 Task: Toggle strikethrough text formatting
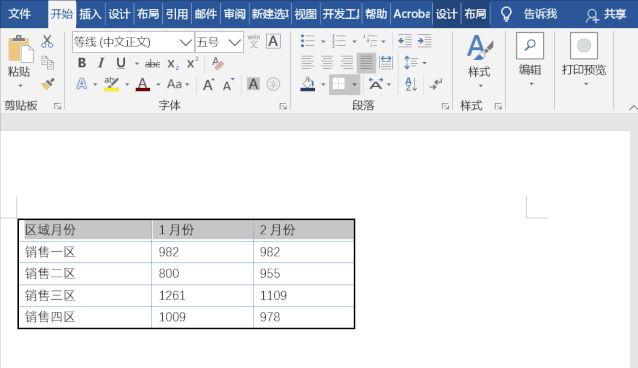tap(153, 64)
